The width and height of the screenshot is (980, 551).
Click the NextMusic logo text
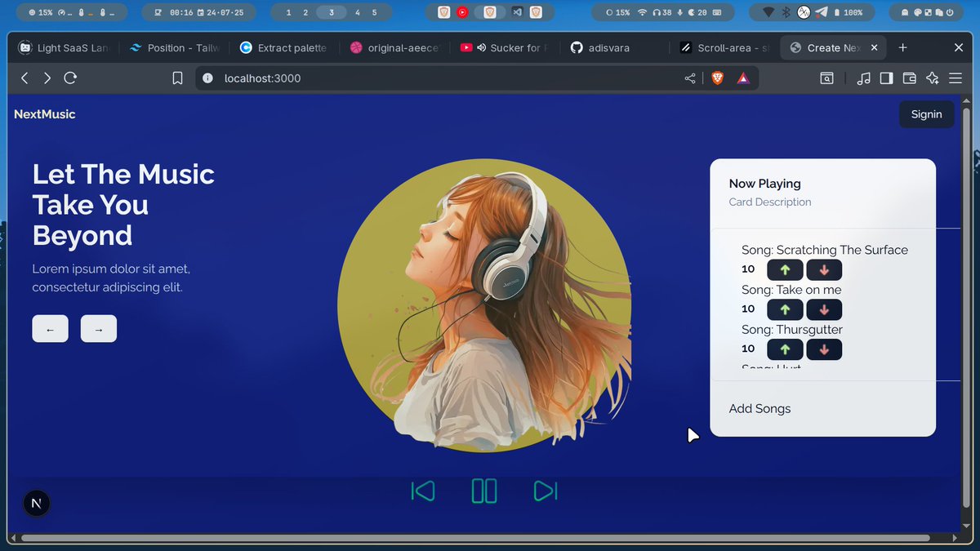44,114
